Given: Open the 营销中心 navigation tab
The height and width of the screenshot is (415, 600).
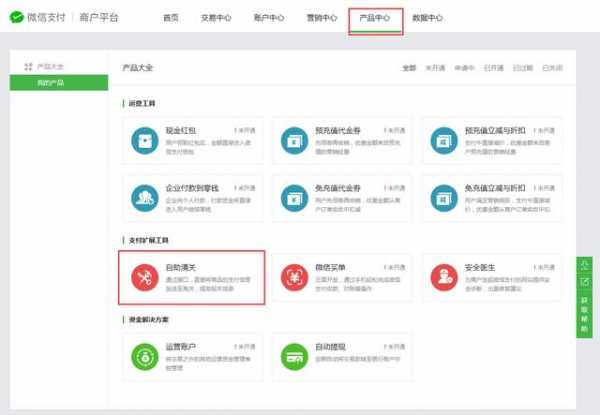Looking at the screenshot, I should click(321, 18).
